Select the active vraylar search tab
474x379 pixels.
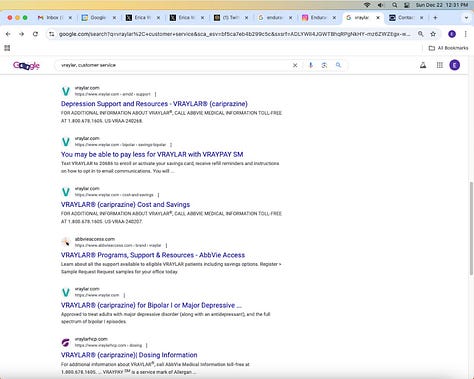point(362,18)
